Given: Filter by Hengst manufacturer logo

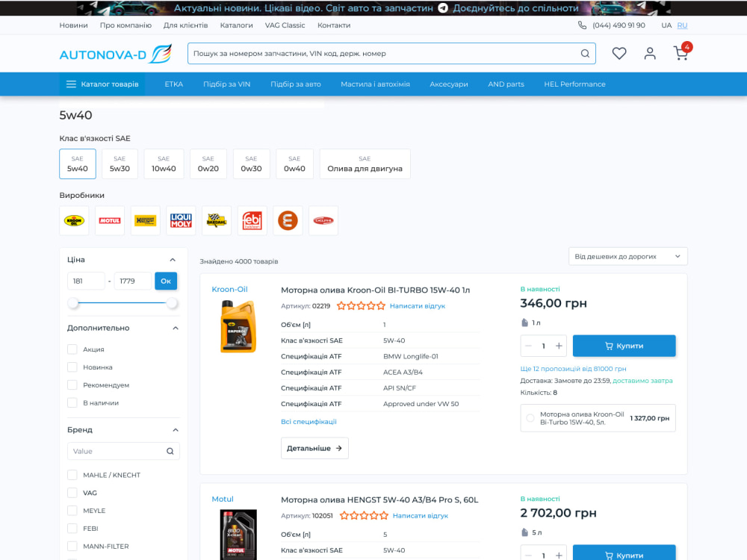Looking at the screenshot, I should click(x=146, y=220).
